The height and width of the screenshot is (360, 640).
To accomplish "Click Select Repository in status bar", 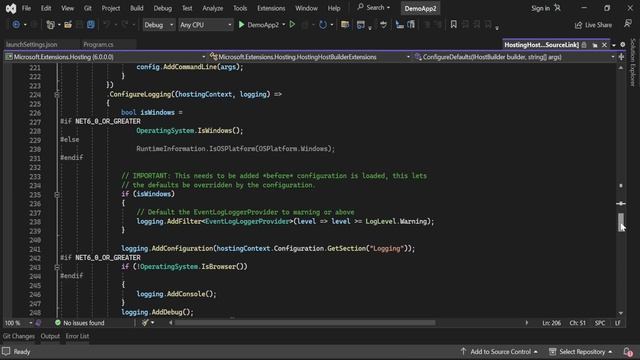I will (581, 352).
